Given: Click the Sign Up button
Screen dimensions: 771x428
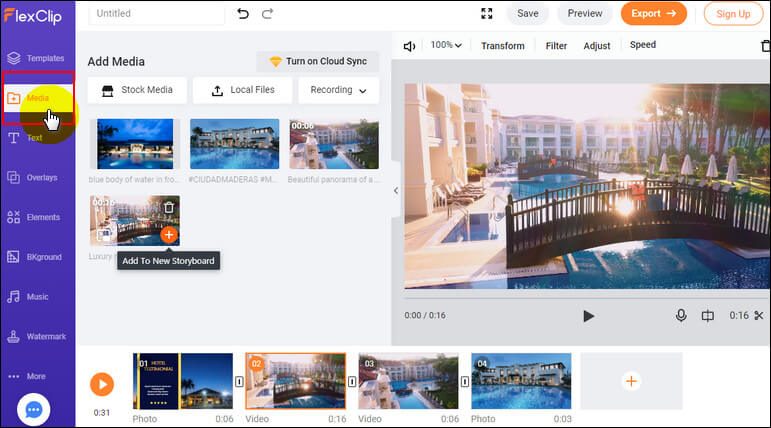Looking at the screenshot, I should tap(733, 14).
